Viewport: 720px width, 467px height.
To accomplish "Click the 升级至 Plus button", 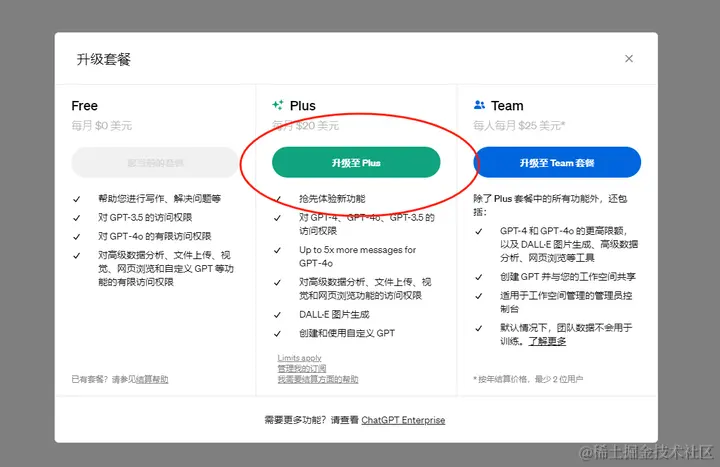I will click(356, 162).
